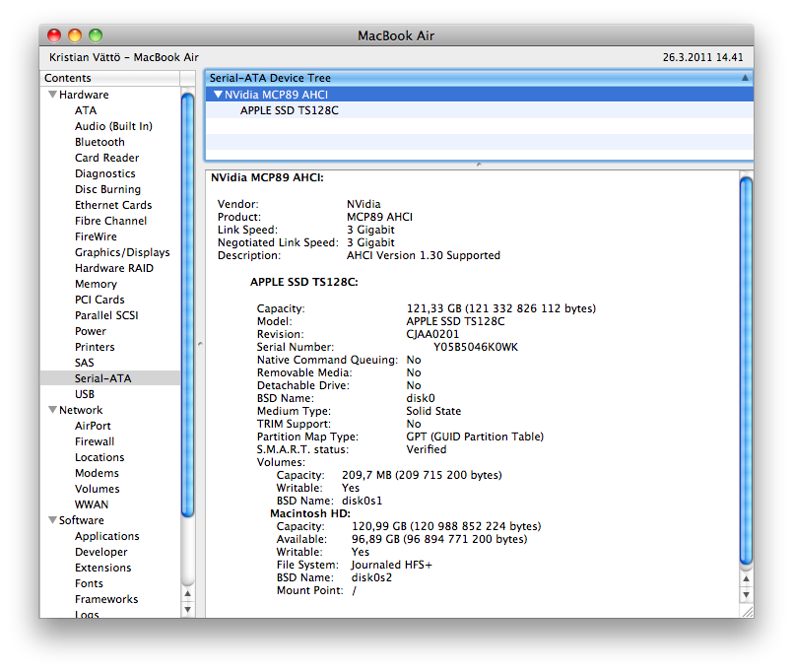793x672 pixels.
Task: Zoom window with green button
Action: [x=96, y=35]
